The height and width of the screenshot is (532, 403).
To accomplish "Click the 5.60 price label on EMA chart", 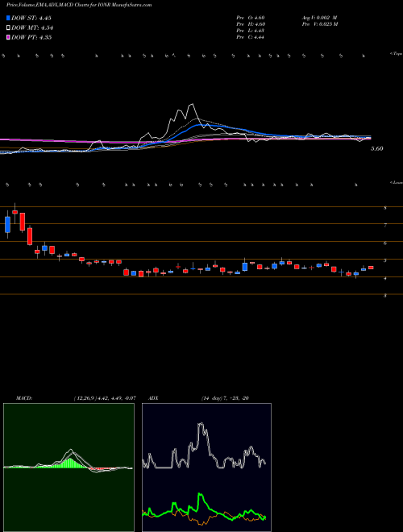I will pos(376,148).
